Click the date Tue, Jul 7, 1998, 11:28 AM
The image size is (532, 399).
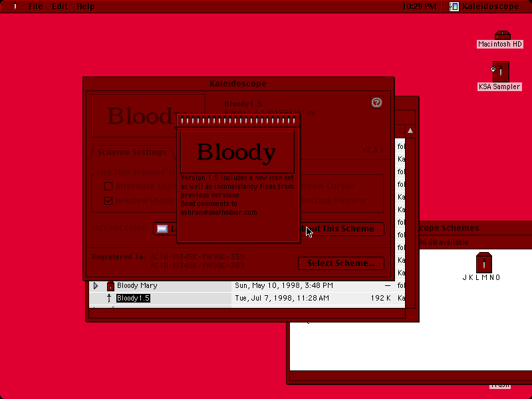click(282, 298)
